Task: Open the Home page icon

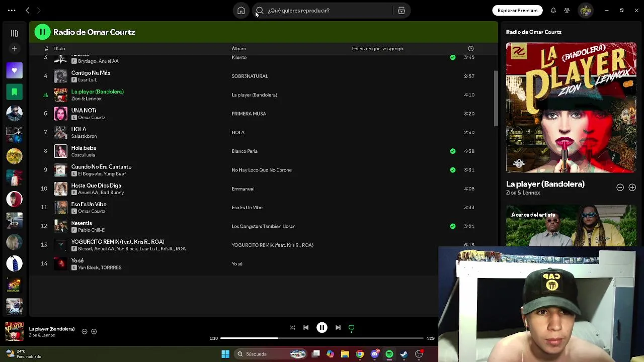Action: pyautogui.click(x=241, y=11)
